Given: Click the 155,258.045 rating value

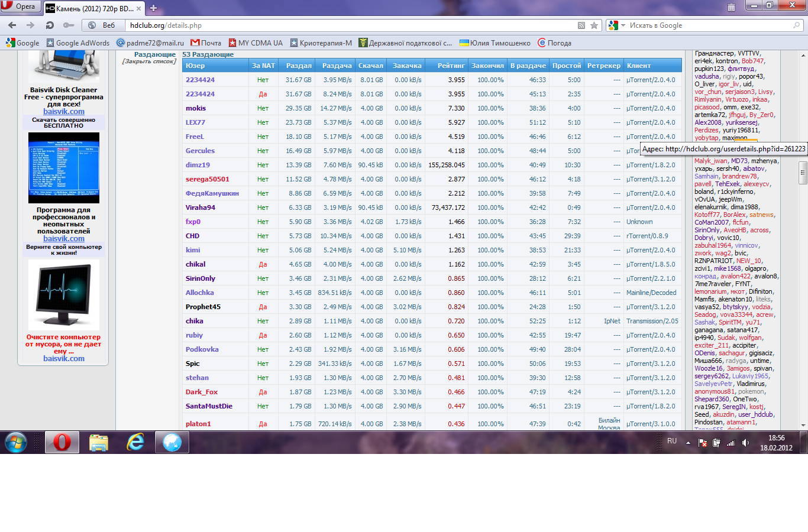Looking at the screenshot, I should pyautogui.click(x=447, y=165).
